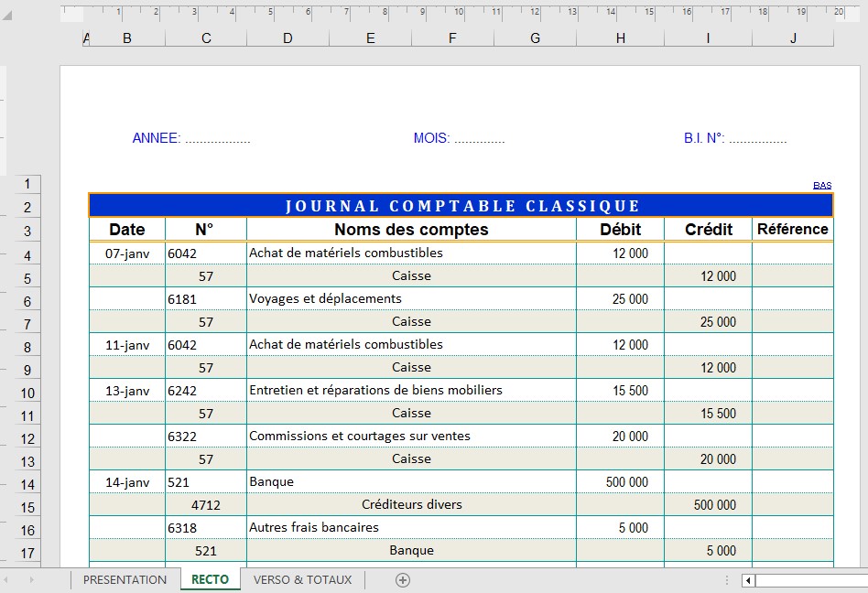This screenshot has width=868, height=593.
Task: Select column H header
Action: (620, 38)
